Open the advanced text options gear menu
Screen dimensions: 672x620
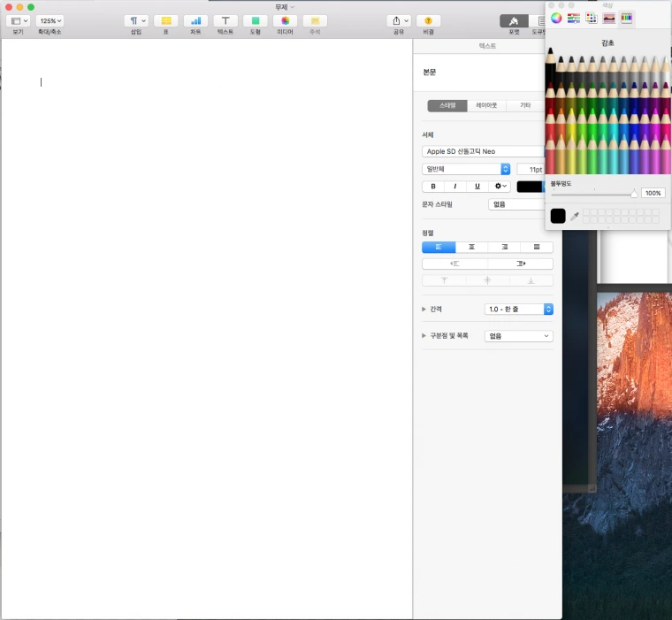pyautogui.click(x=500, y=186)
